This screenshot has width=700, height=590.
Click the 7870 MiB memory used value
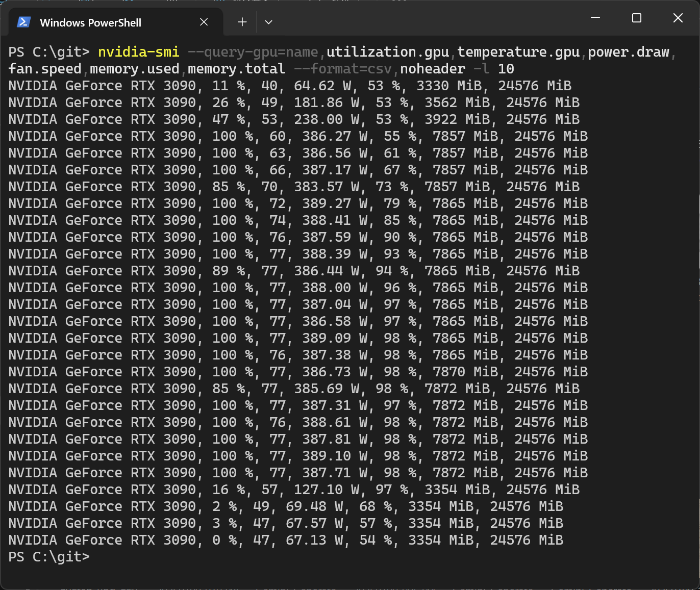(x=465, y=372)
